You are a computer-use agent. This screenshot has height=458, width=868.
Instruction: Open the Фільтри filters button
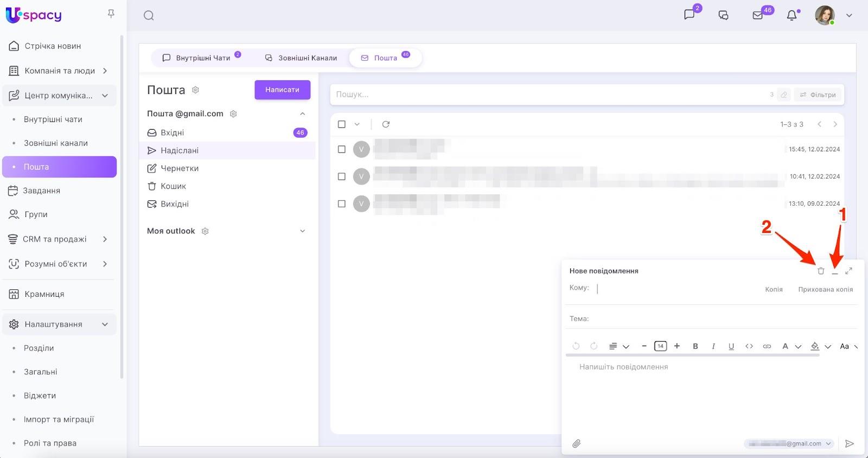tap(818, 95)
